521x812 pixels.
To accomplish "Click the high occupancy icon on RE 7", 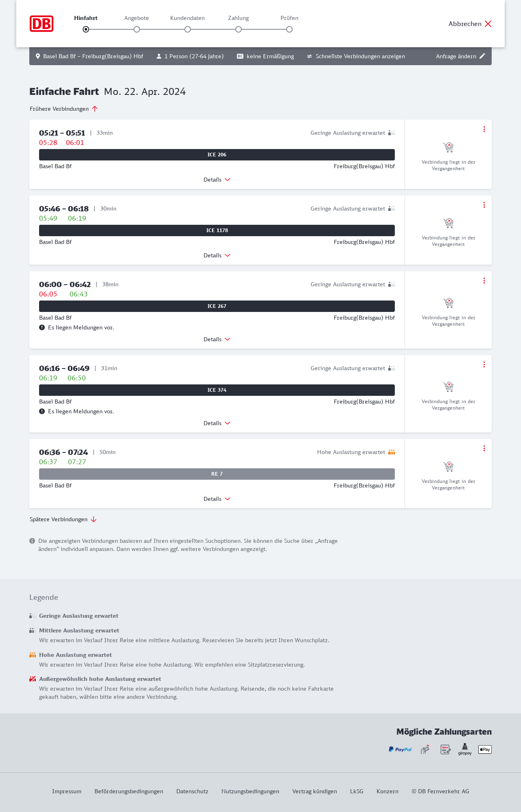I will point(392,452).
